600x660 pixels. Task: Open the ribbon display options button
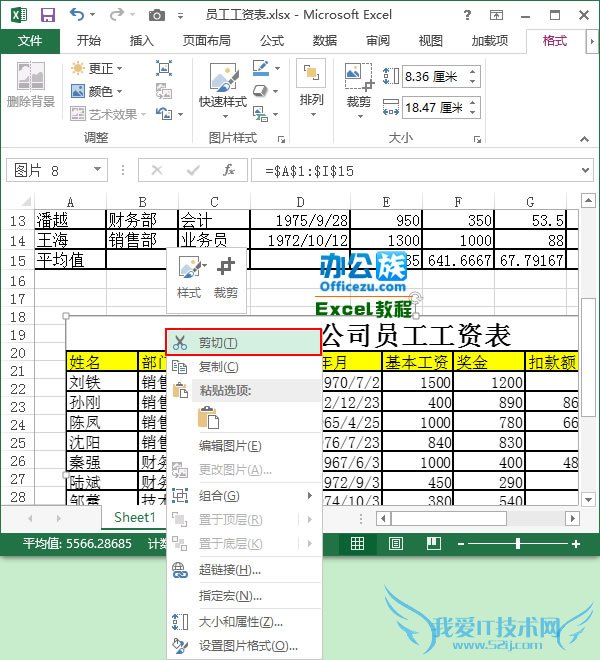(496, 16)
